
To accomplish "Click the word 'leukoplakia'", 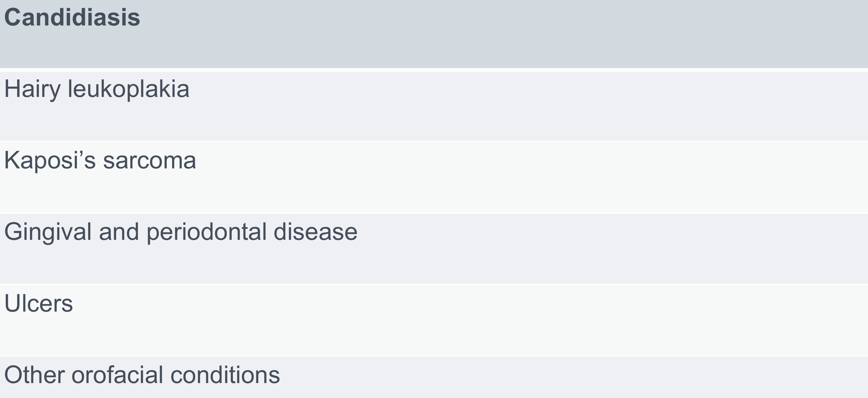I will [x=128, y=90].
